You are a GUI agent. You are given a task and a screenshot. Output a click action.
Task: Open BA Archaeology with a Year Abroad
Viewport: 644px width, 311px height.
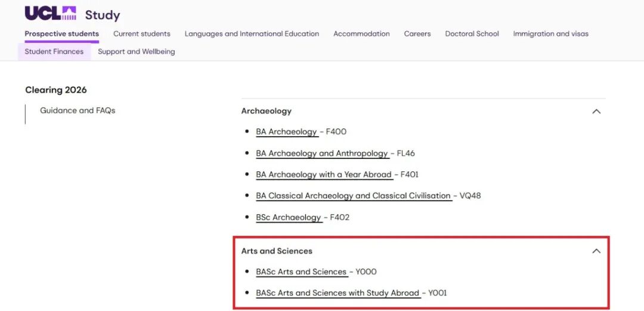coord(324,174)
